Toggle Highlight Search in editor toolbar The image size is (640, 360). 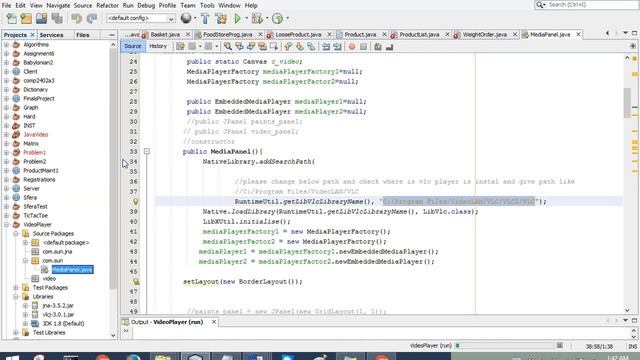[262, 47]
